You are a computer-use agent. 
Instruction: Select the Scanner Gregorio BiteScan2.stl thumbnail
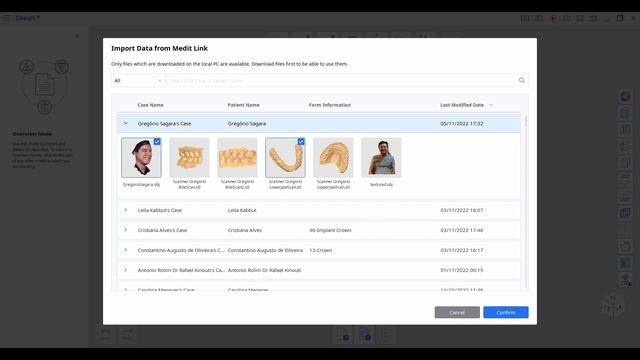(x=237, y=158)
